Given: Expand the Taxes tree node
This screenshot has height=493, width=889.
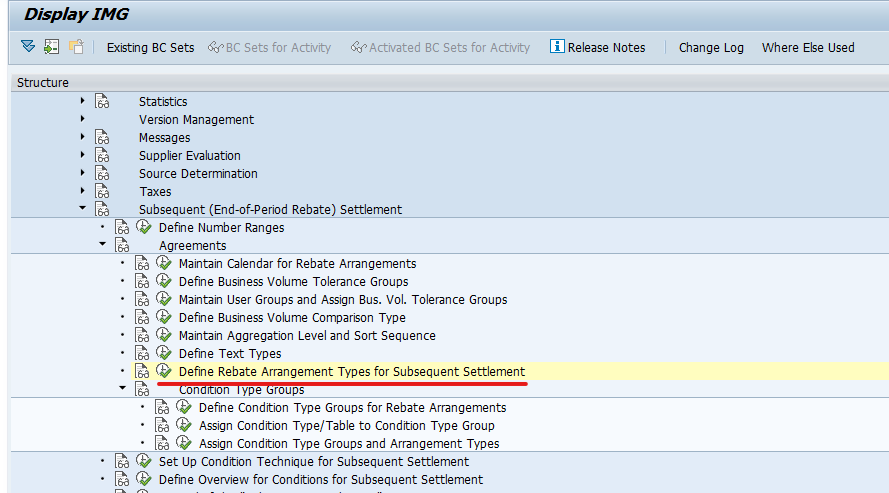Looking at the screenshot, I should pyautogui.click(x=82, y=191).
